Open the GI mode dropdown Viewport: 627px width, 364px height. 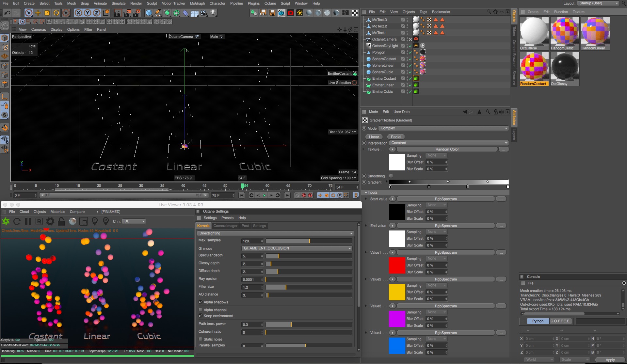[297, 248]
